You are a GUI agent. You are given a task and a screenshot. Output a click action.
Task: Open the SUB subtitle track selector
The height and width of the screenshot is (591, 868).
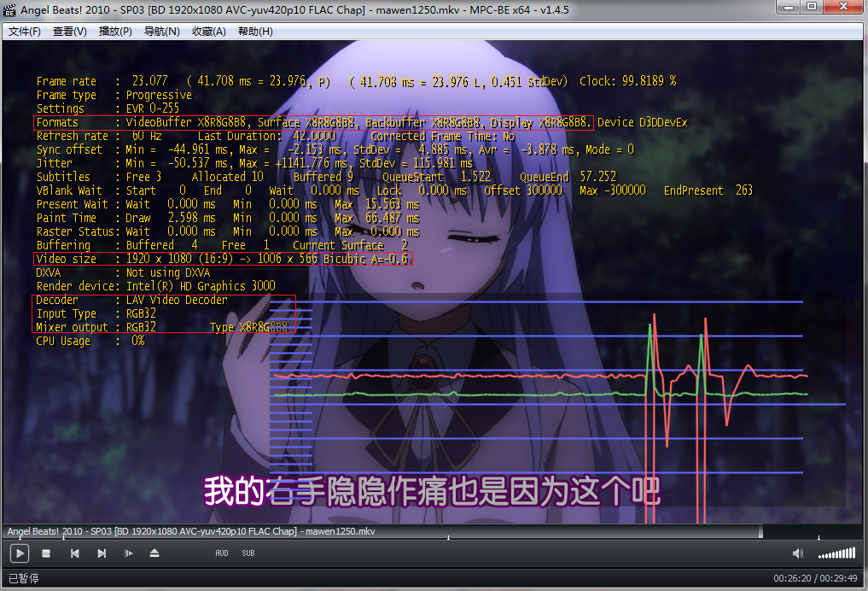[248, 553]
